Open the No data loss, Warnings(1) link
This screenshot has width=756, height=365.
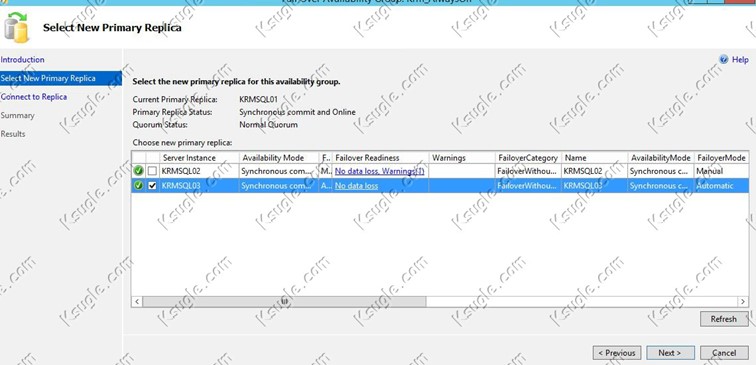coord(379,171)
